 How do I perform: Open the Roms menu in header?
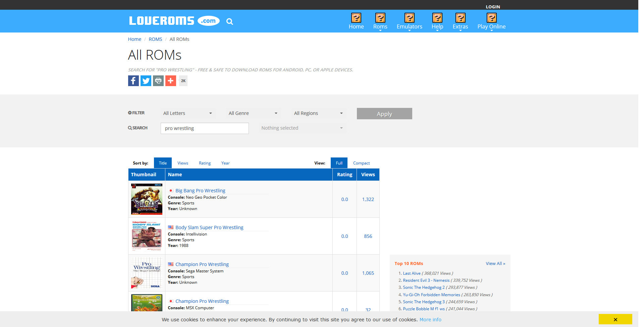(x=380, y=27)
